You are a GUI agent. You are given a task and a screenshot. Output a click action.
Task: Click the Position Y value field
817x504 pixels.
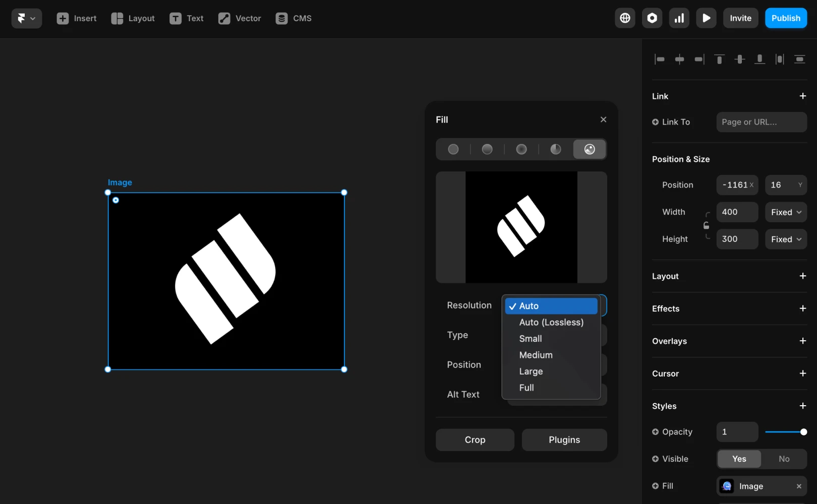click(786, 185)
